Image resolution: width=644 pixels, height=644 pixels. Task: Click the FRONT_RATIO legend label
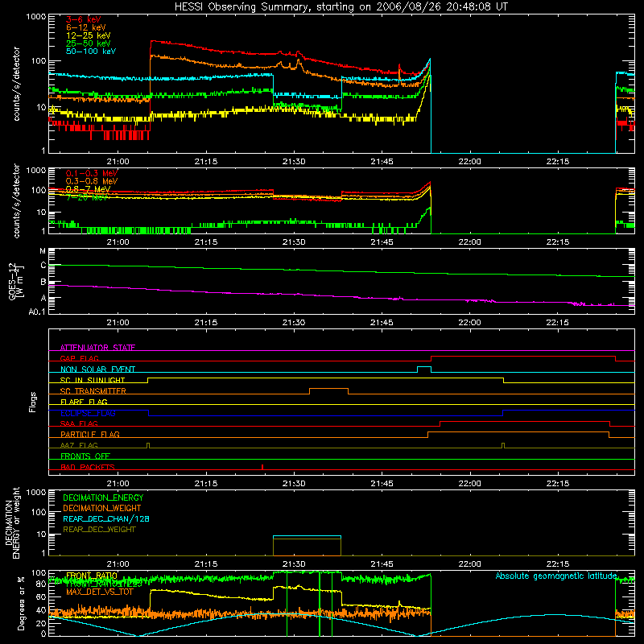coord(91,576)
